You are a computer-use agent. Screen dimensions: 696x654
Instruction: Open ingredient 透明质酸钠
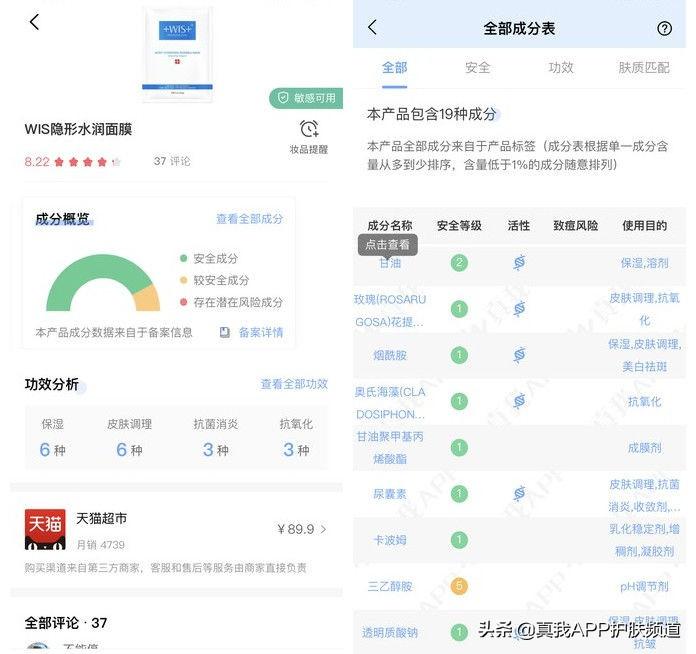point(390,632)
